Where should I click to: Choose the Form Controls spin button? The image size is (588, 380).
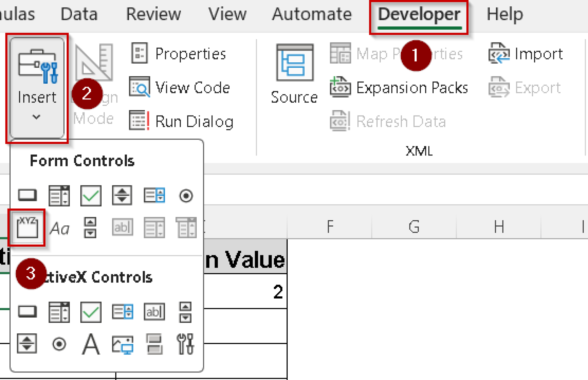coord(122,195)
